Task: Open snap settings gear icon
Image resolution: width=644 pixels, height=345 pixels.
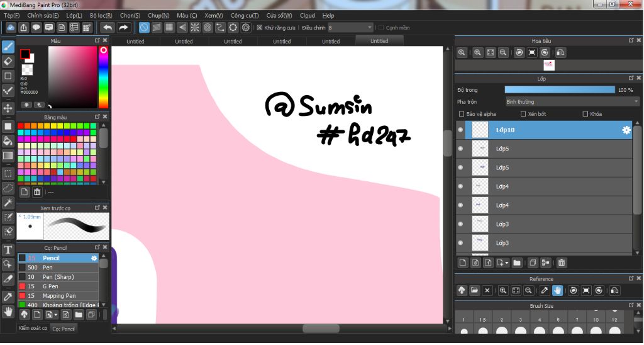Action: [x=246, y=28]
